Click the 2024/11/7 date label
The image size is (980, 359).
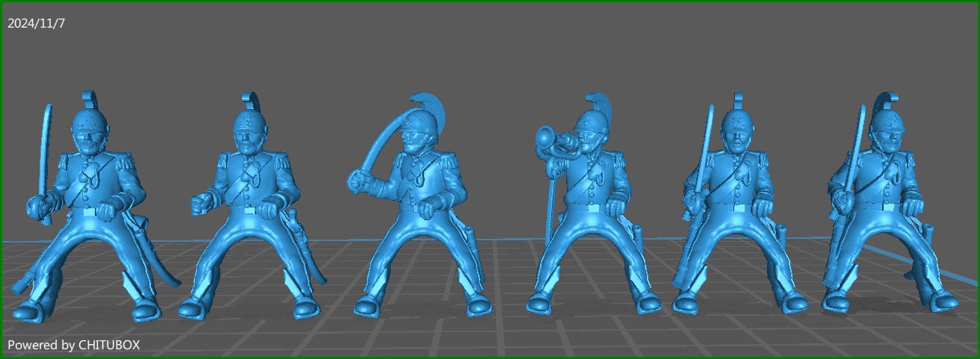coord(37,23)
